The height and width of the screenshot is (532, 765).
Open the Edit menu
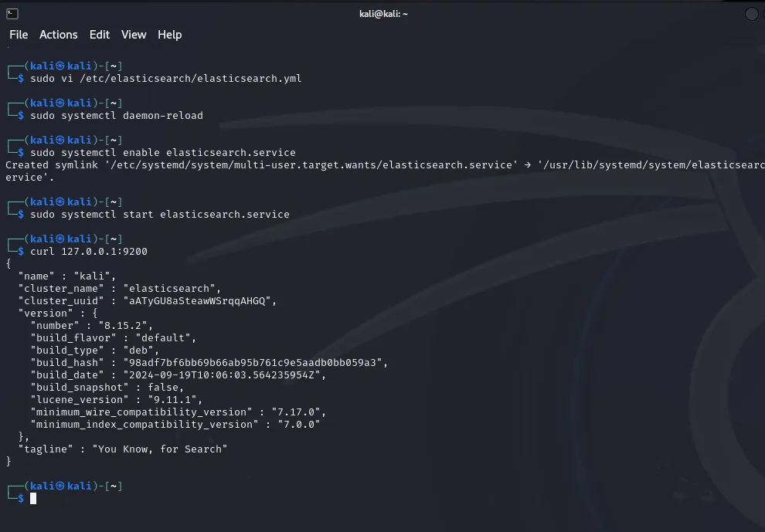pyautogui.click(x=99, y=35)
